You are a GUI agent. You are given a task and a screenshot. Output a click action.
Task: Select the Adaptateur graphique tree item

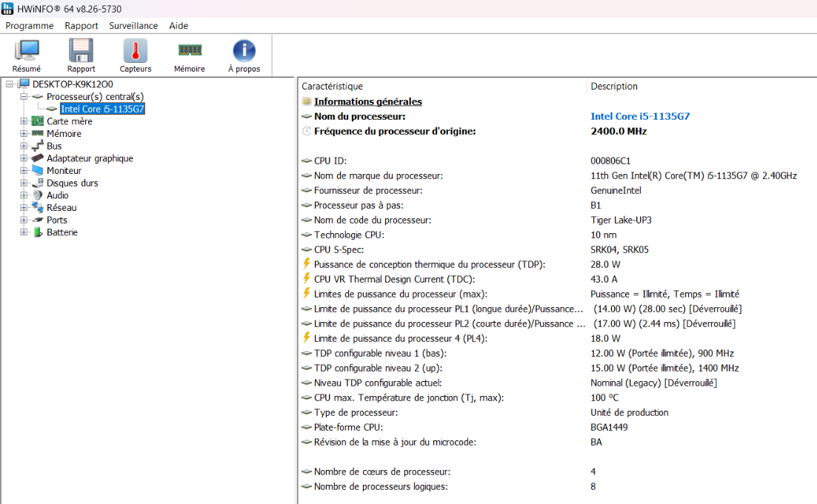90,158
